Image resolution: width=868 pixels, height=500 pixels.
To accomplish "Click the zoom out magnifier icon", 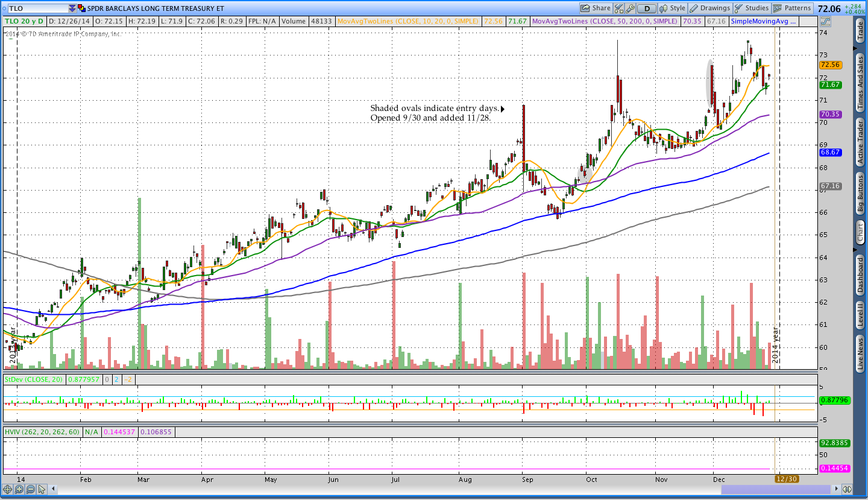I will point(30,489).
